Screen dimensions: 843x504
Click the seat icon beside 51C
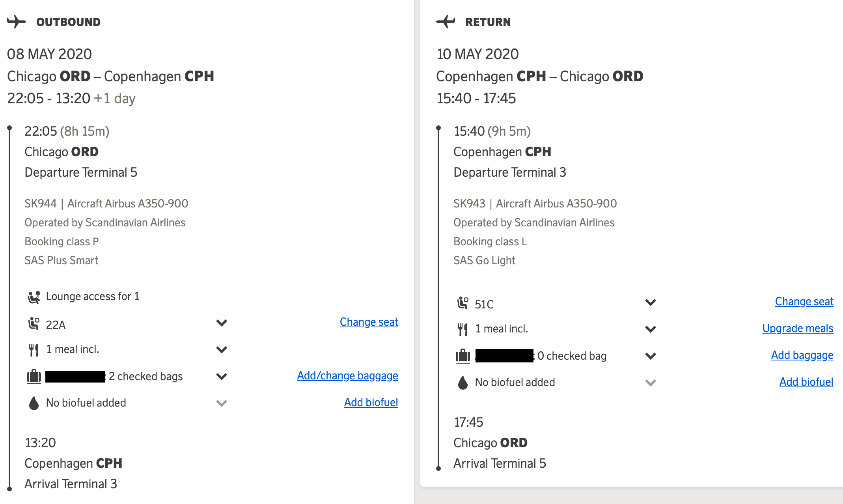pyautogui.click(x=463, y=303)
